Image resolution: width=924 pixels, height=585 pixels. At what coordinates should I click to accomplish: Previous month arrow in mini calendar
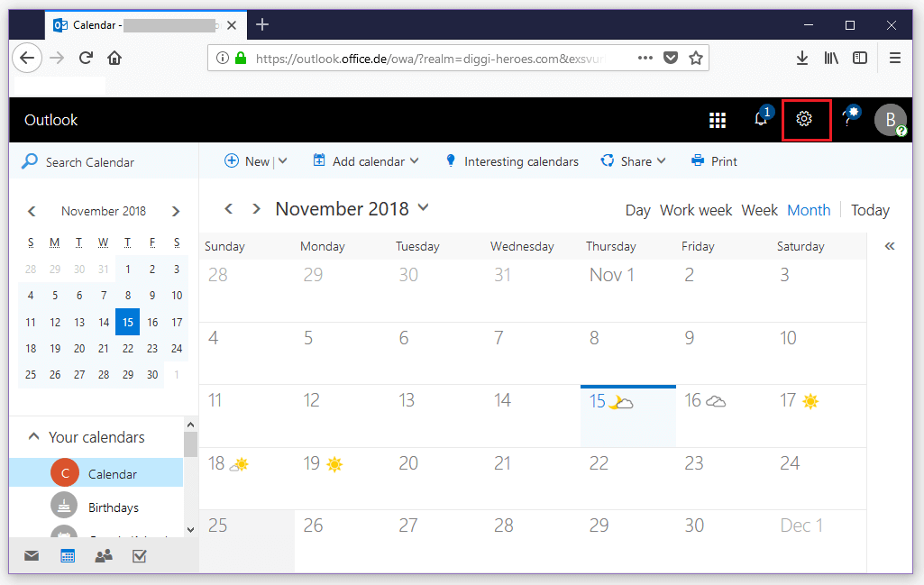(x=32, y=211)
